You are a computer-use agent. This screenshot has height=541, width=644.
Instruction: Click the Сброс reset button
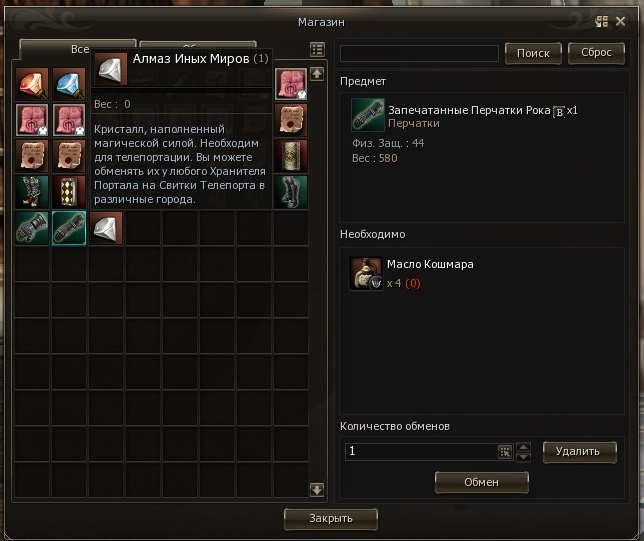596,53
